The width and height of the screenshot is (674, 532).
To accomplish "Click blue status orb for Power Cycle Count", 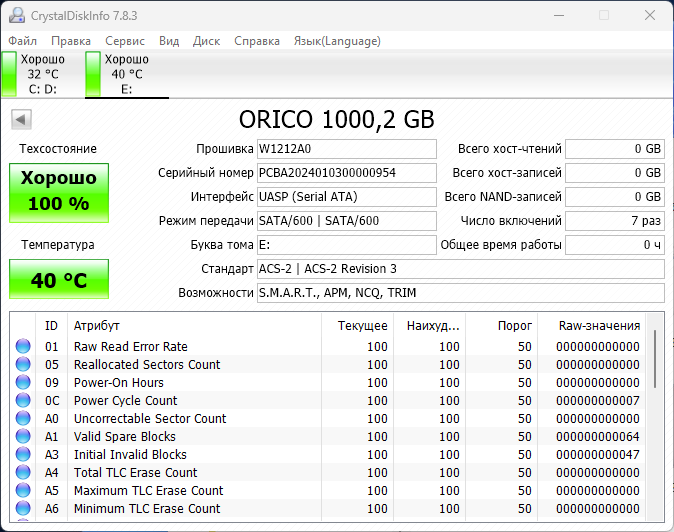I will (23, 401).
